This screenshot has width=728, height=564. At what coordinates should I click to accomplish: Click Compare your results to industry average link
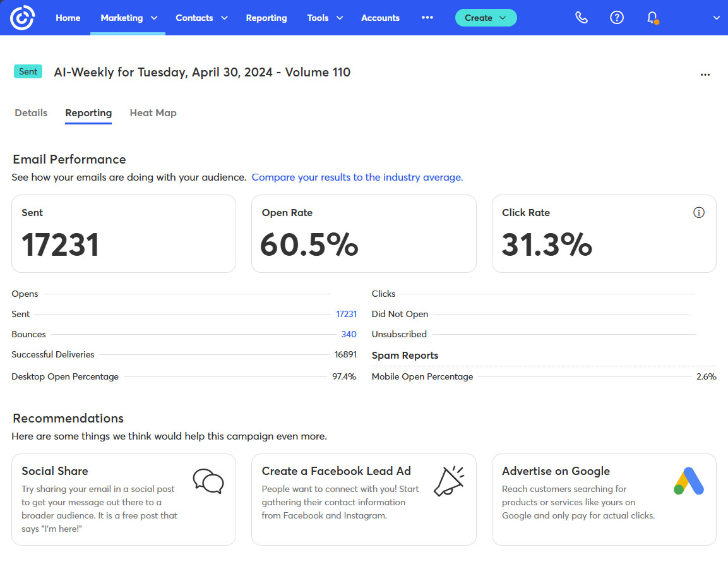tap(357, 177)
